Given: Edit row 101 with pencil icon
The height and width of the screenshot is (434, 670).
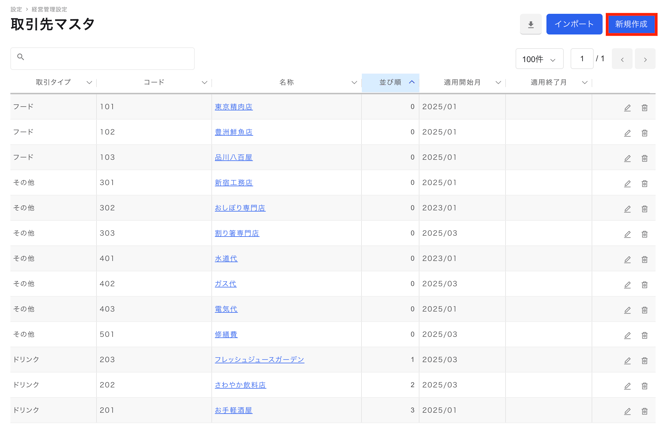Looking at the screenshot, I should click(x=627, y=108).
